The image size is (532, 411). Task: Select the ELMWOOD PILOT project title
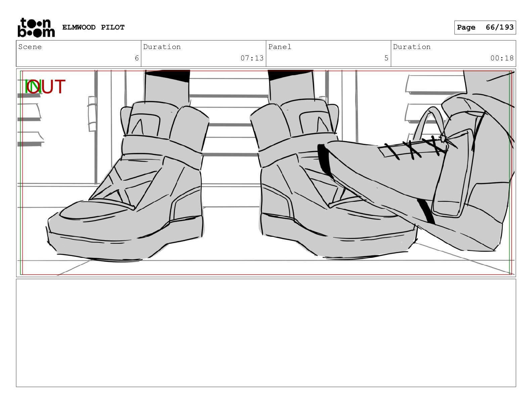93,27
